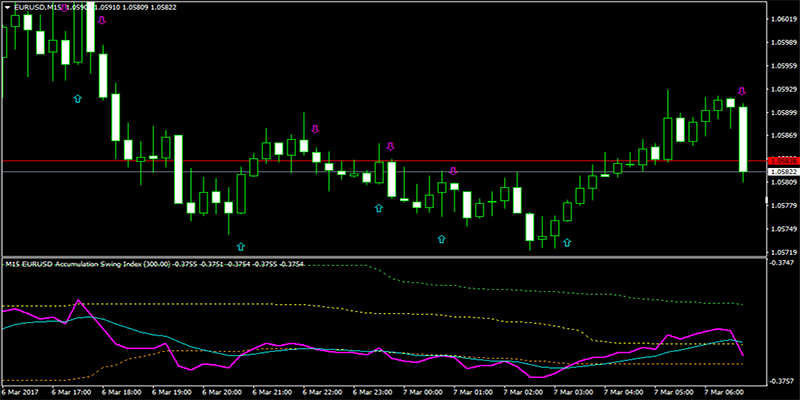Click the Accumulation Swing Index indicator label
The width and height of the screenshot is (800, 400).
click(x=155, y=264)
